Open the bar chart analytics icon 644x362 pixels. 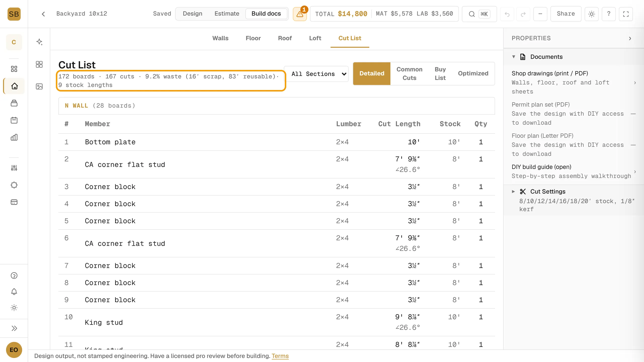(x=14, y=137)
